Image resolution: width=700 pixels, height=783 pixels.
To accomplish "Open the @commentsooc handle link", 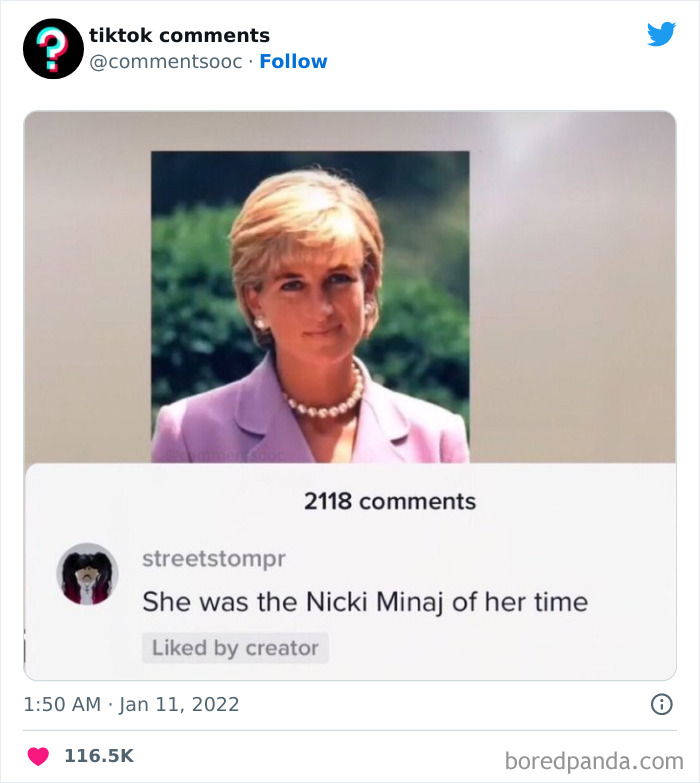I will [166, 61].
